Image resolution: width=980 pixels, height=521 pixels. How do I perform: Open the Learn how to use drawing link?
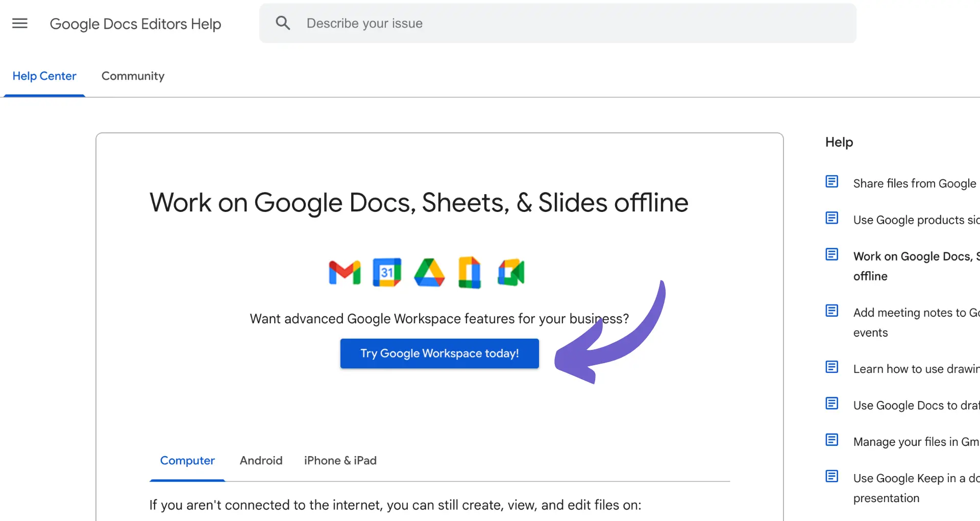[916, 369]
